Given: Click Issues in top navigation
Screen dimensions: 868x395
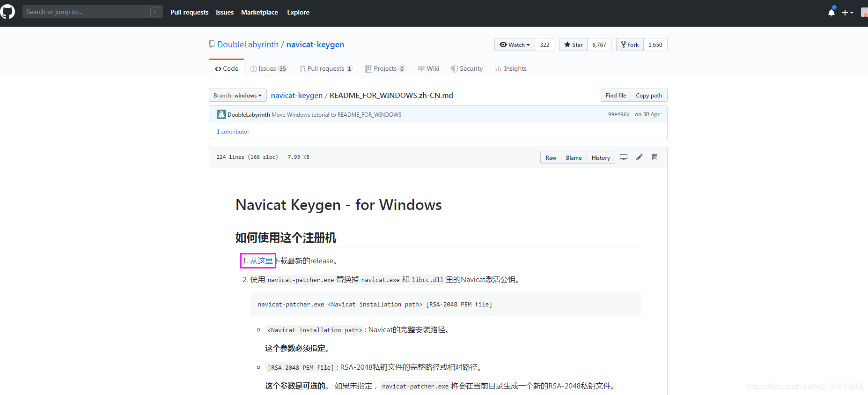Looking at the screenshot, I should 225,12.
